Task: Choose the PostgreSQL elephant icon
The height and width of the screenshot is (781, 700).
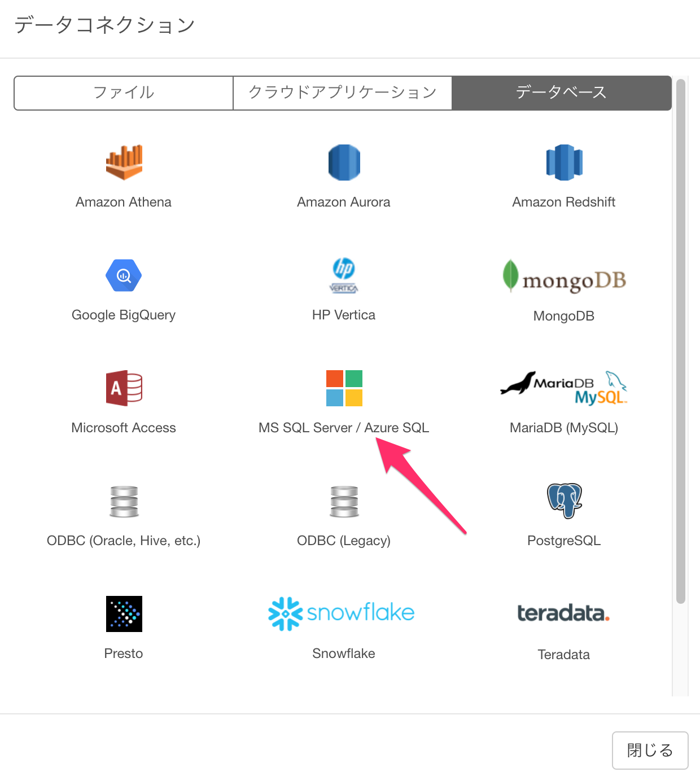Action: tap(565, 501)
